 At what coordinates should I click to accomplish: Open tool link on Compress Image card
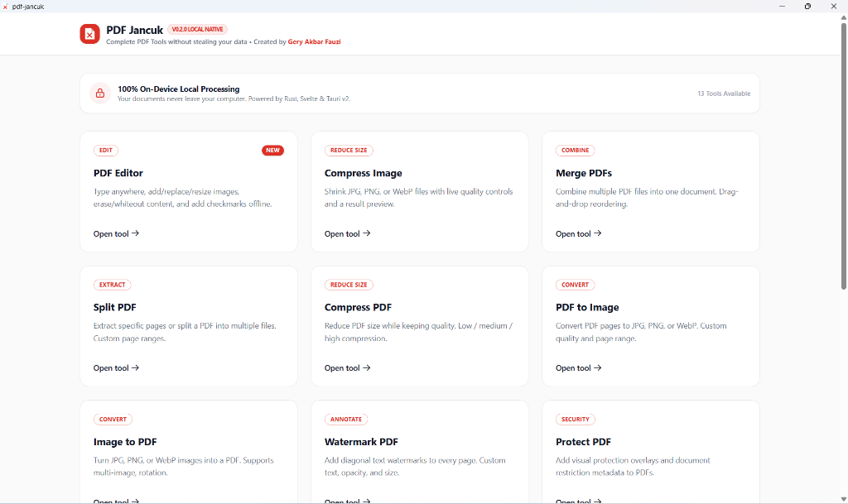click(347, 233)
